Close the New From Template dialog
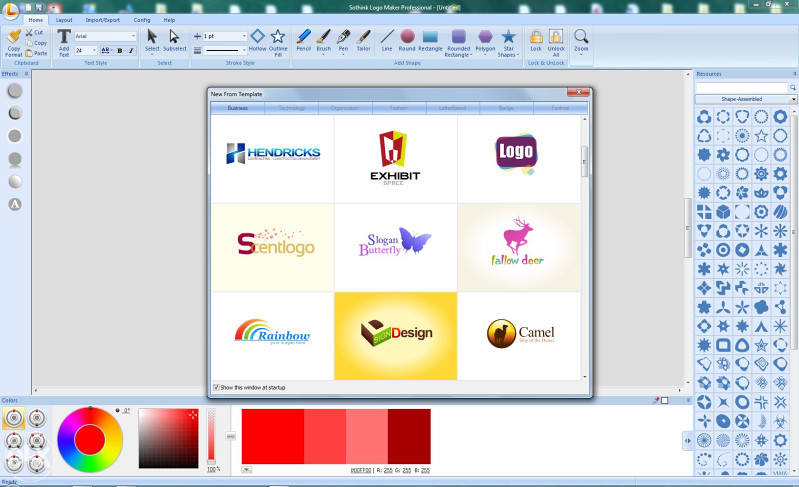Screen dimensions: 799x487 [x=578, y=92]
